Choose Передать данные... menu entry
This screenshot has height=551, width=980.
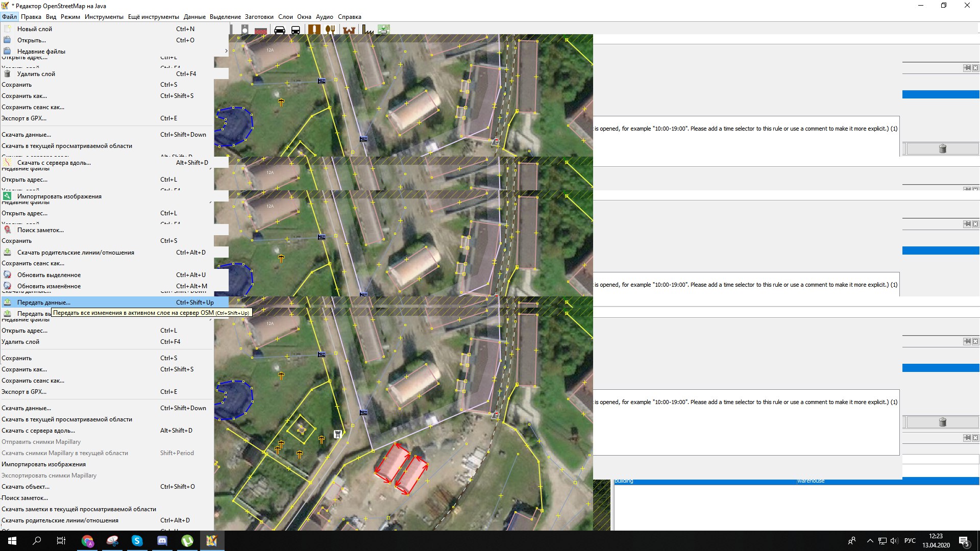point(114,303)
